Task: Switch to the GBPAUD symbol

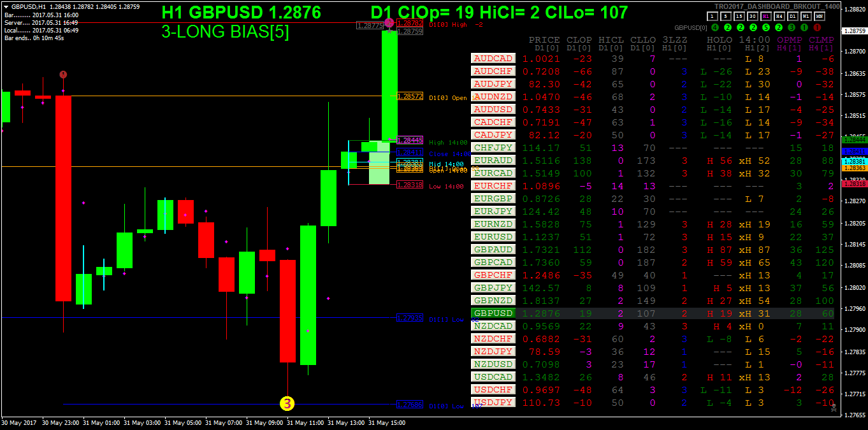Action: click(493, 249)
